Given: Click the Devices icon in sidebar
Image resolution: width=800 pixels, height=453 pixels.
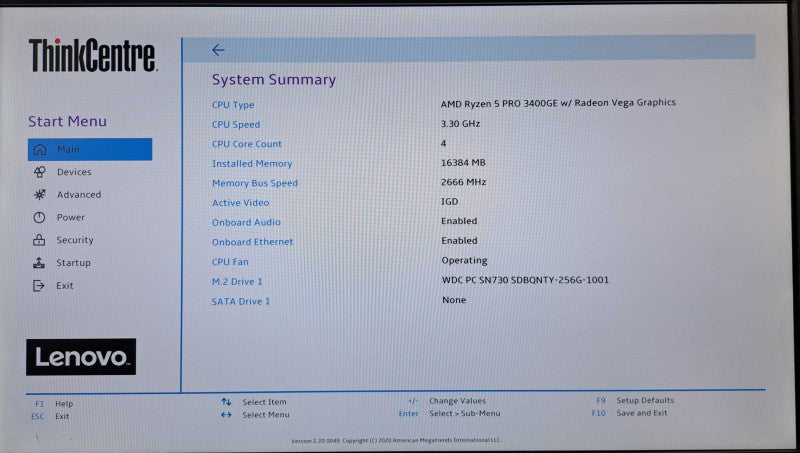Looking at the screenshot, I should (40, 172).
